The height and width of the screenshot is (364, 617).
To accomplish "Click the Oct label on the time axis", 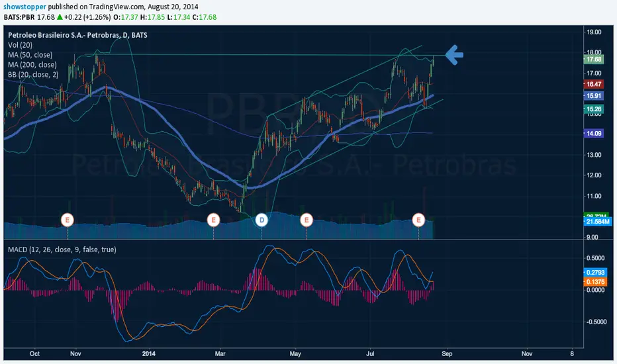I will tap(34, 353).
